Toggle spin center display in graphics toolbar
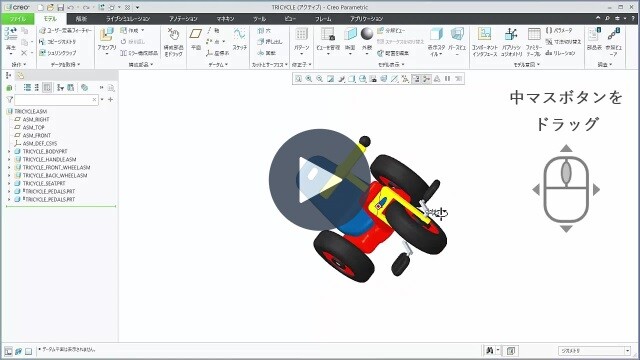The image size is (640, 360). tap(426, 79)
